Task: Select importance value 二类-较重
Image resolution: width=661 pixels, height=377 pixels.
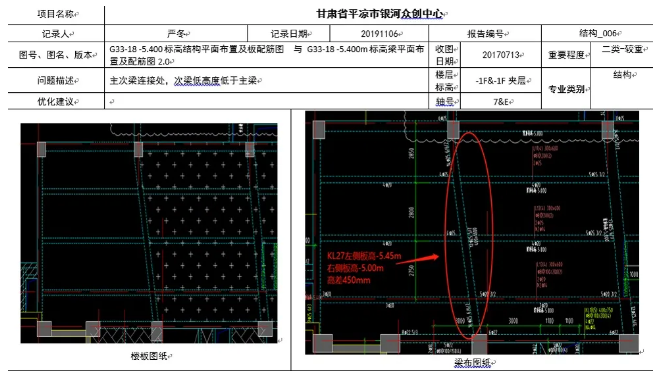Action: pyautogui.click(x=622, y=49)
